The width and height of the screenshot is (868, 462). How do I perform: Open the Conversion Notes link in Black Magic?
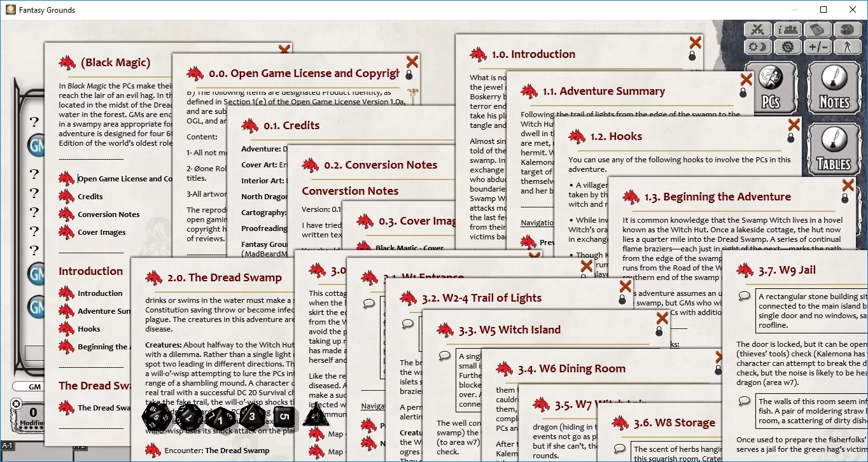109,214
